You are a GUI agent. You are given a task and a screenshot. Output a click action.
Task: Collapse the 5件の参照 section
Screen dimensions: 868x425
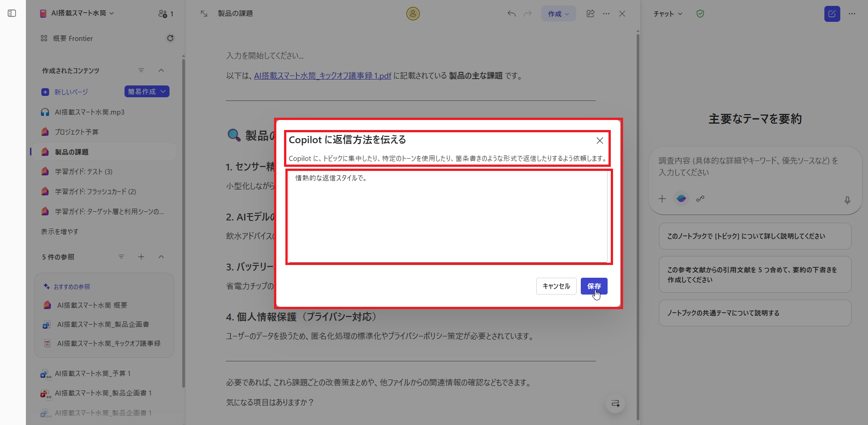[161, 257]
